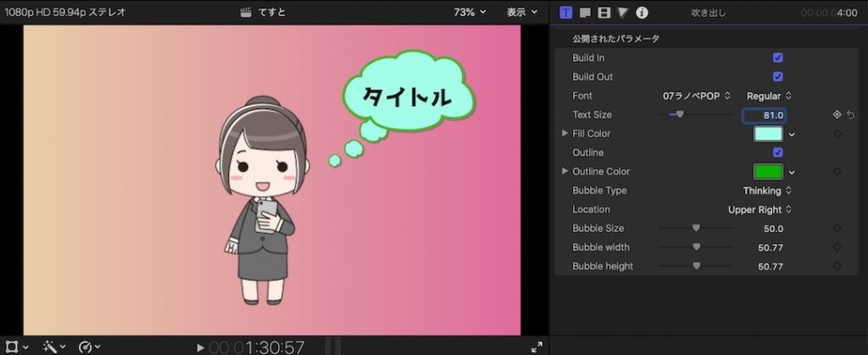Expand the Fill Color disclosure triangle

[x=565, y=133]
